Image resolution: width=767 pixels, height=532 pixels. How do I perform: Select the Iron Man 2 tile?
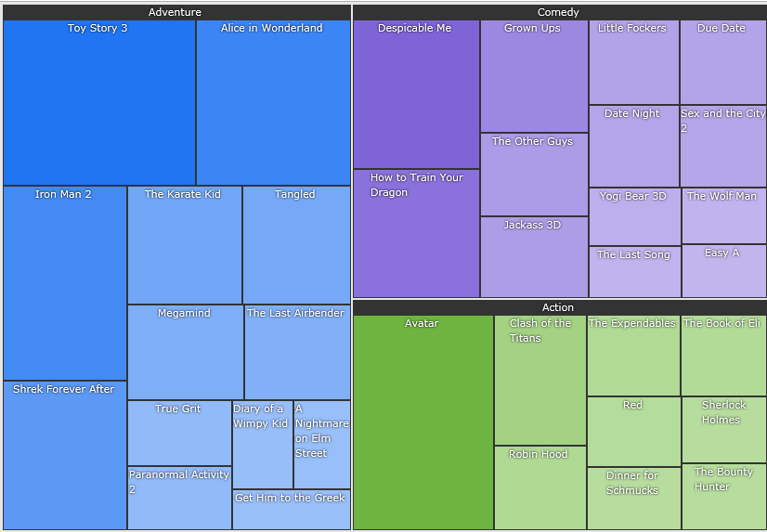65,283
